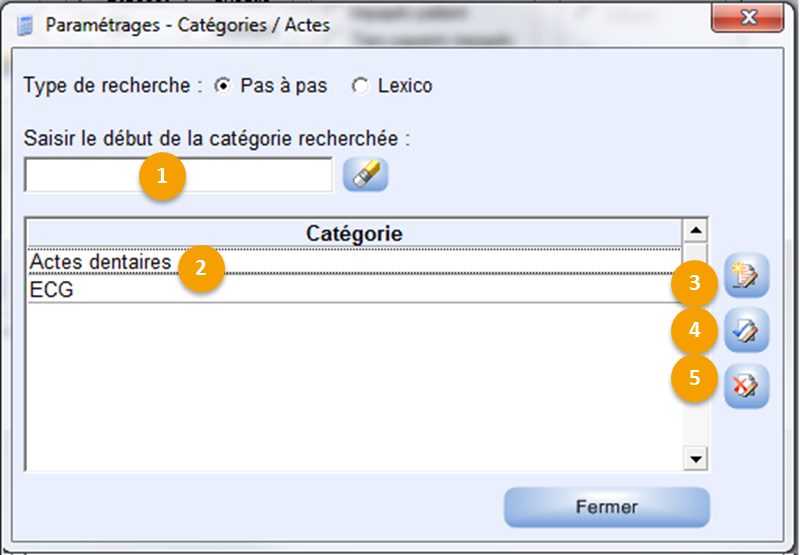Click the orange marker numbered 1
The width and height of the screenshot is (800, 555).
tap(162, 176)
